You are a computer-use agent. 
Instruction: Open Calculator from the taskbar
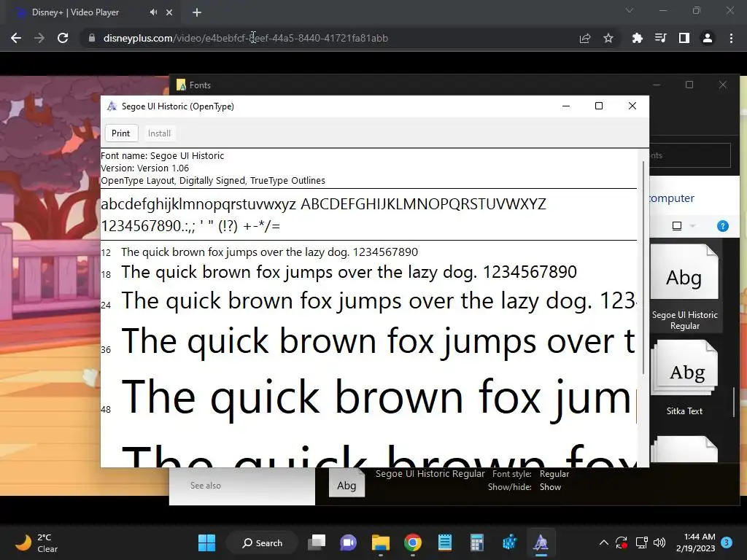pyautogui.click(x=477, y=542)
